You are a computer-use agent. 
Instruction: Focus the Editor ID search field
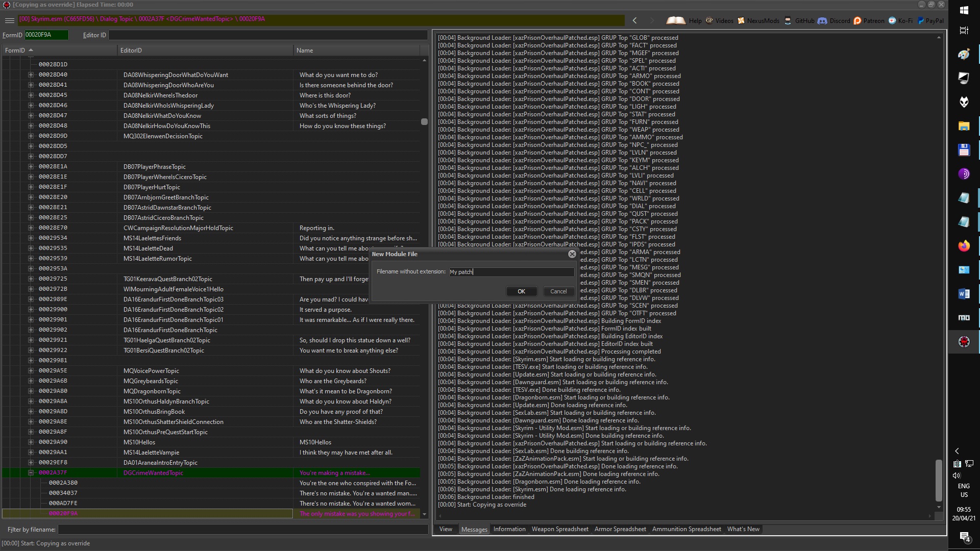[268, 35]
